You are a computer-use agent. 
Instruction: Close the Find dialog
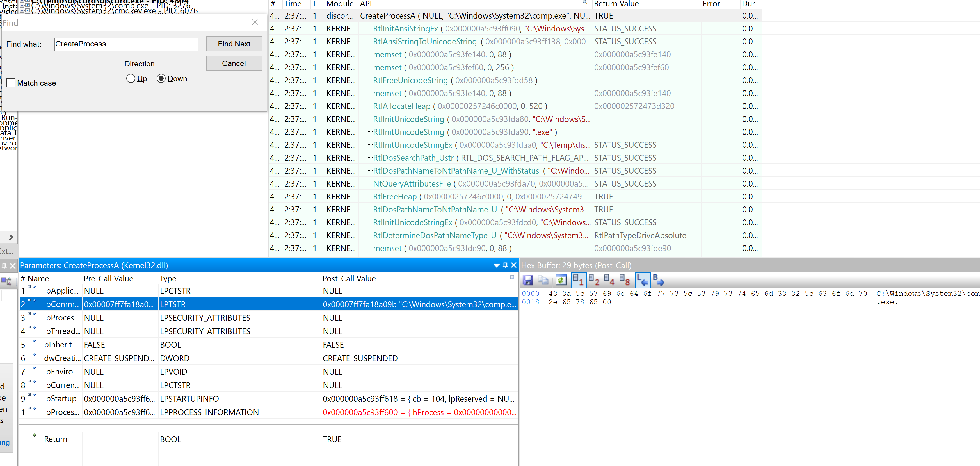(255, 22)
